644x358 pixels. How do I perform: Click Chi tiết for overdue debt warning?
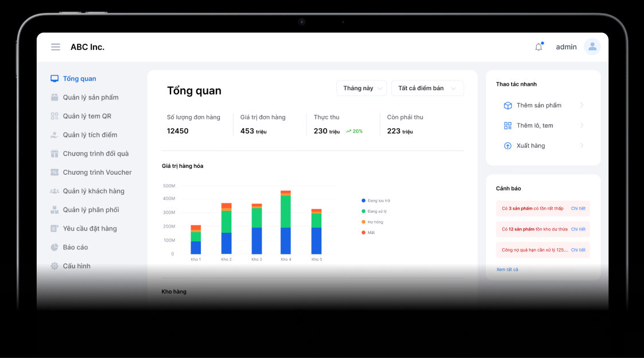[578, 250]
